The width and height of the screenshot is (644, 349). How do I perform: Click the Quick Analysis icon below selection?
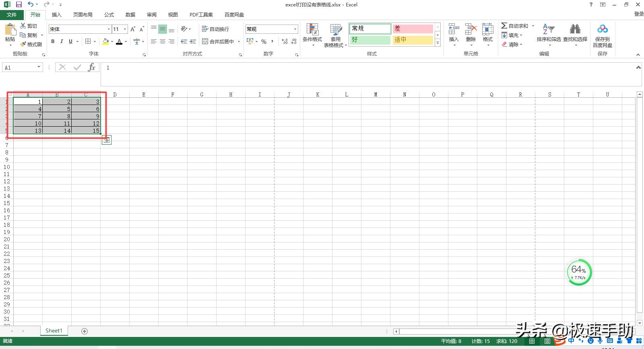point(106,140)
